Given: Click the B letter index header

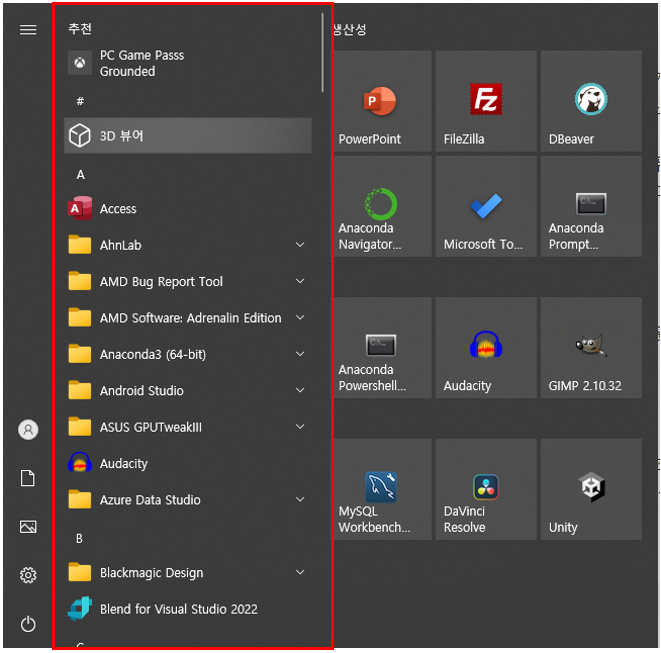Looking at the screenshot, I should click(x=79, y=538).
